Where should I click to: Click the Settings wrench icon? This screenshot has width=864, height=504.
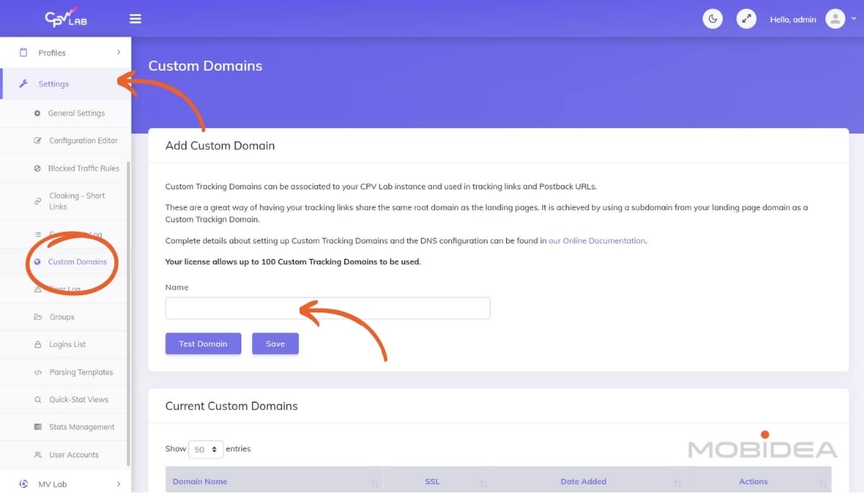(x=23, y=84)
